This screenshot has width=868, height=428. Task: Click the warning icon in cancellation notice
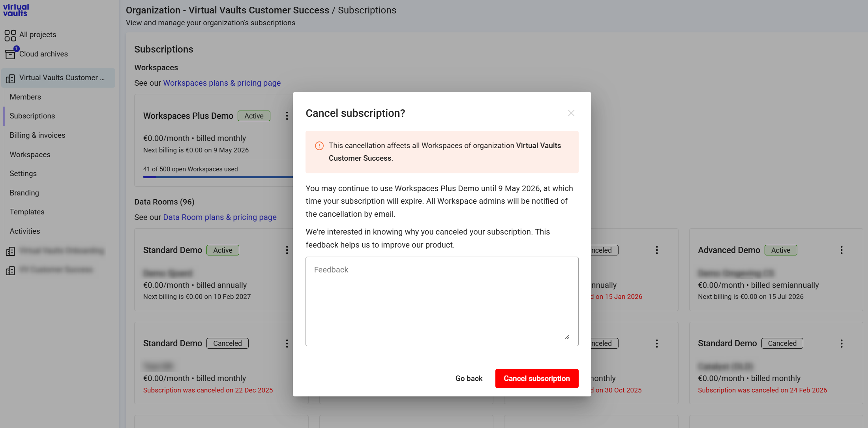click(319, 146)
